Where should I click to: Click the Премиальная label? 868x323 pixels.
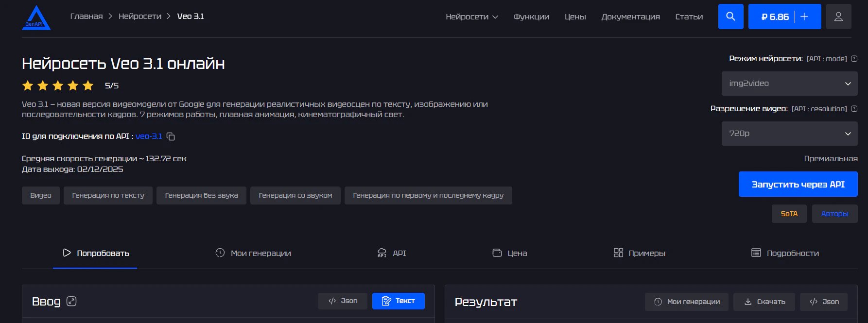[831, 159]
